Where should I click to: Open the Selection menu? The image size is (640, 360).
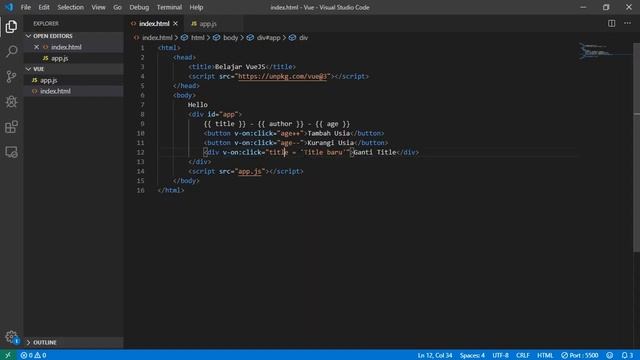pyautogui.click(x=70, y=7)
